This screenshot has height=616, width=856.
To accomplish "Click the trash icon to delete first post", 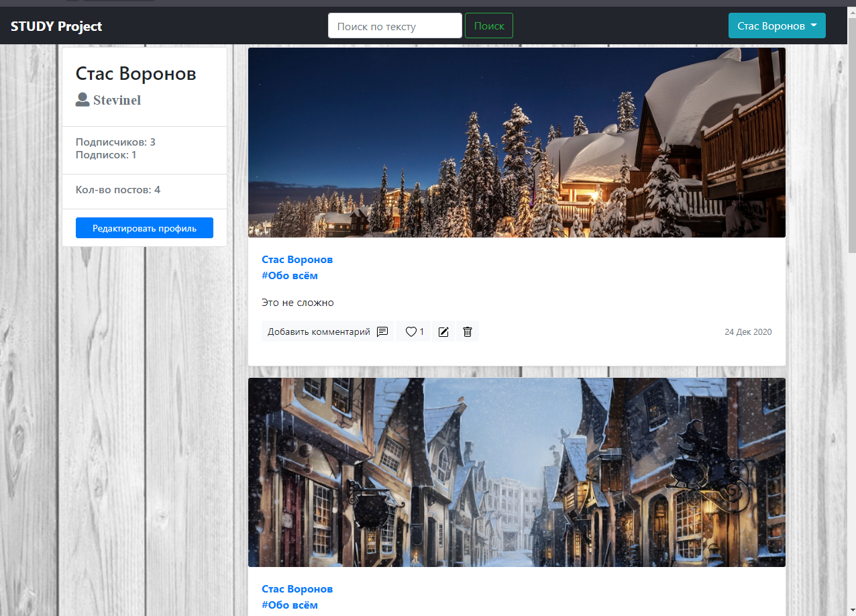I will [x=467, y=331].
